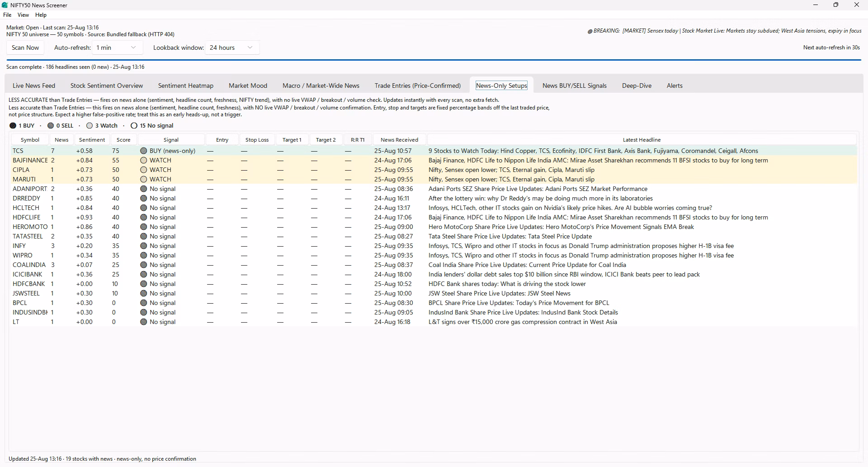Switch to the Stock Sentiment Overview tab
The height and width of the screenshot is (467, 868).
coord(107,86)
